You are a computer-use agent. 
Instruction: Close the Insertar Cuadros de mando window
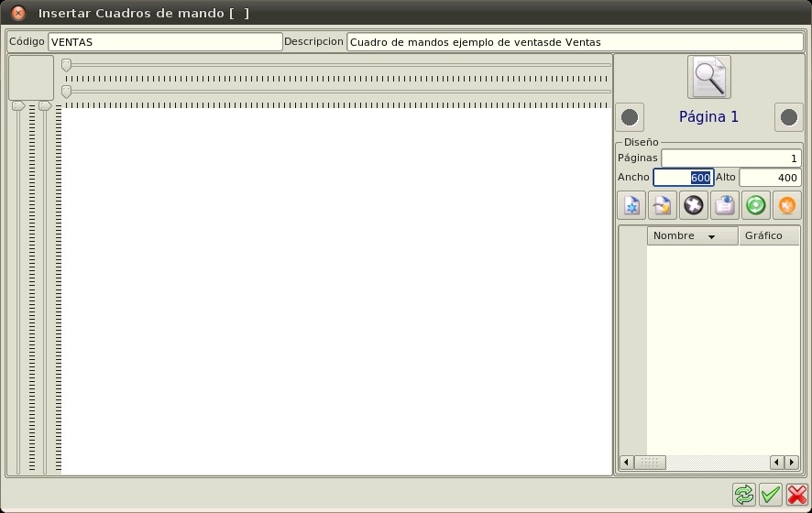tap(18, 13)
